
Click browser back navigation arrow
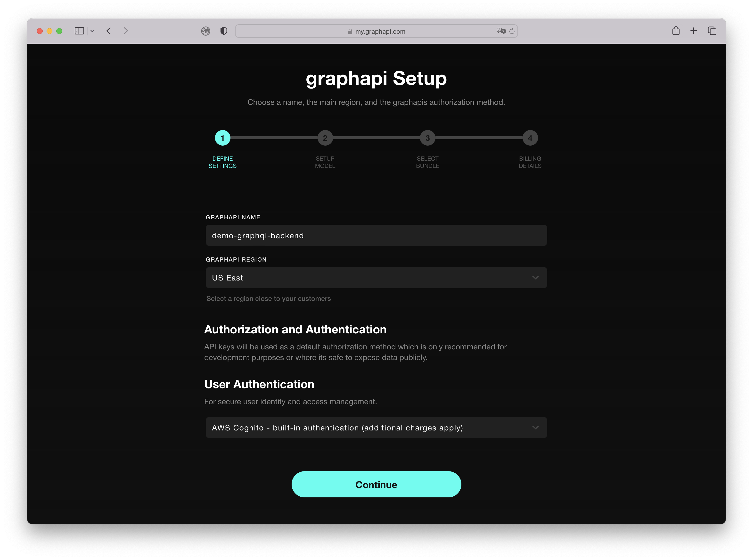click(x=109, y=31)
